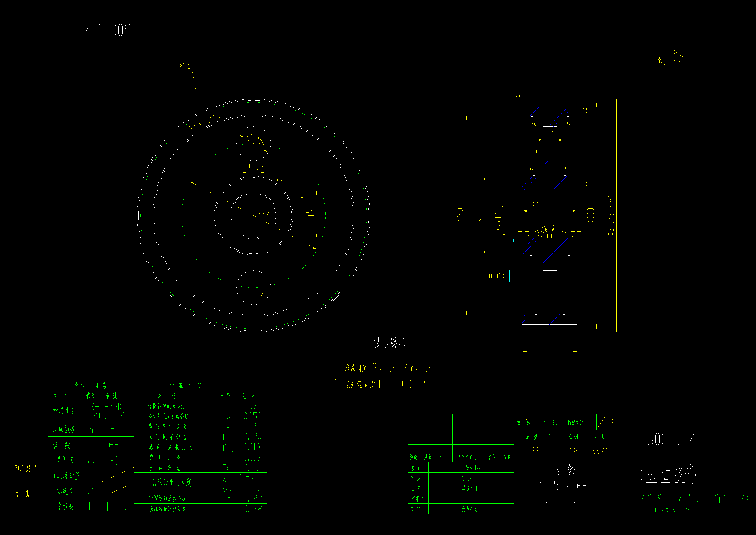The width and height of the screenshot is (756, 535).
Task: Click the 顶圆径向跳动公差 row label
Action: 167,498
